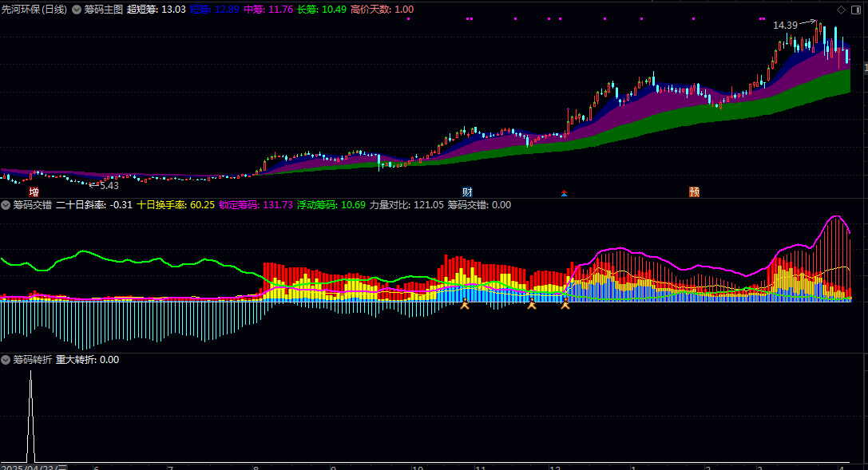This screenshot has height=470, width=868.
Task: Click the first orange figure signal icon
Action: 465,303
